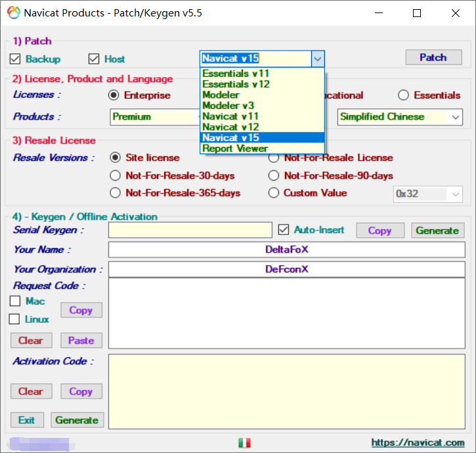The width and height of the screenshot is (476, 453).
Task: Collapse the Navicat v15 version dropdown arrow
Action: point(318,58)
